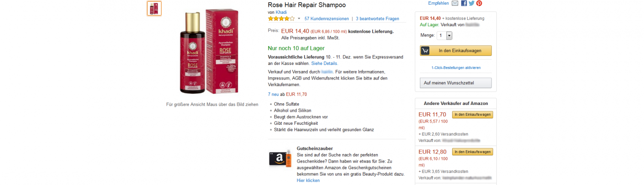This screenshot has width=644, height=185.
Task: Select the product thumbnail image
Action: [154, 8]
